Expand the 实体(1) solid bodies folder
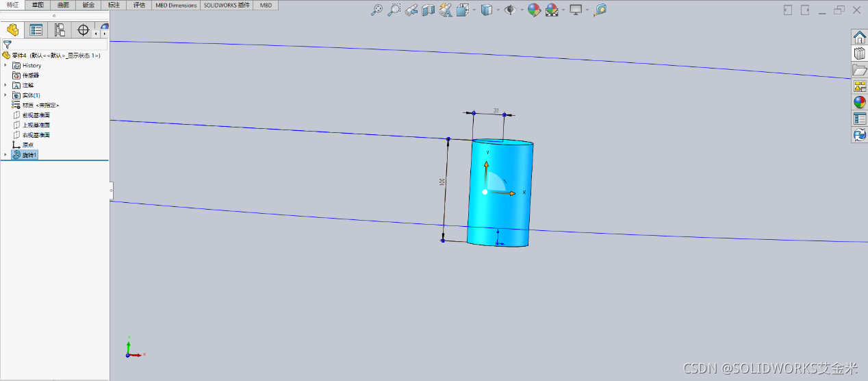 point(5,95)
